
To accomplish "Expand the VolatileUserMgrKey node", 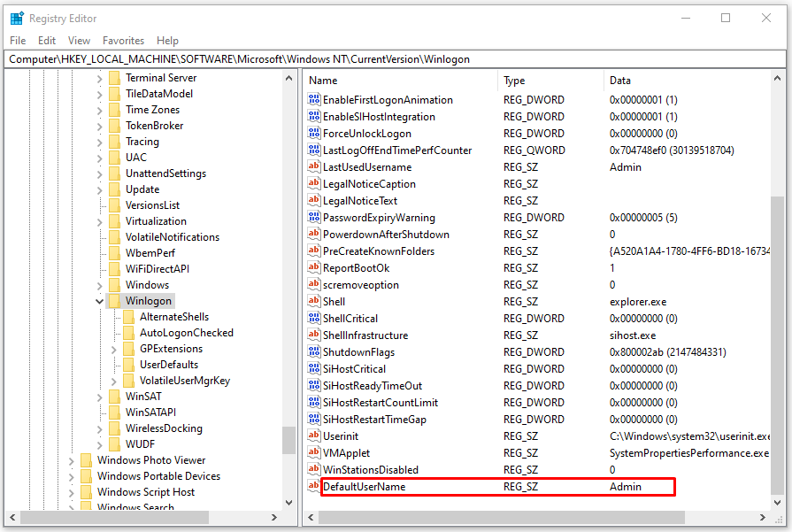I will coord(113,381).
